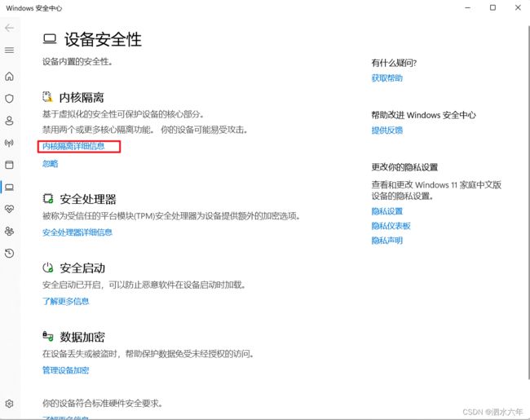Viewport: 530px width, 420px height.
Task: Click the 获取帮助 link
Action: click(x=387, y=78)
